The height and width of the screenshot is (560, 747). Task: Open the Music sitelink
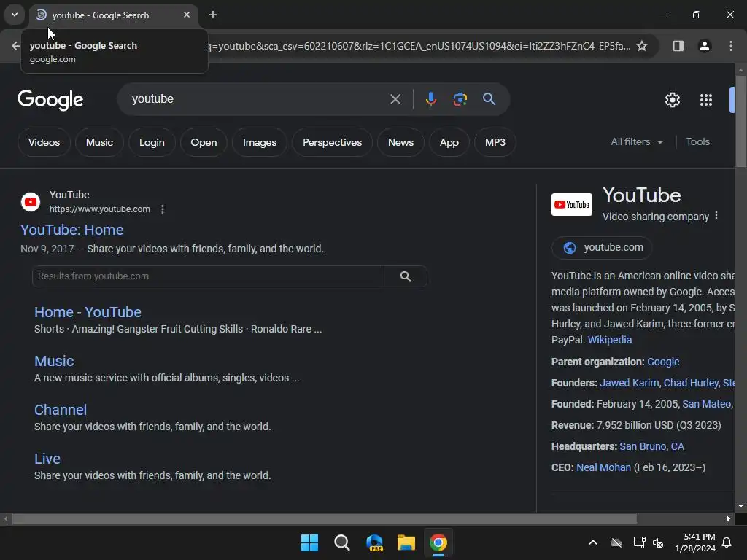point(54,362)
